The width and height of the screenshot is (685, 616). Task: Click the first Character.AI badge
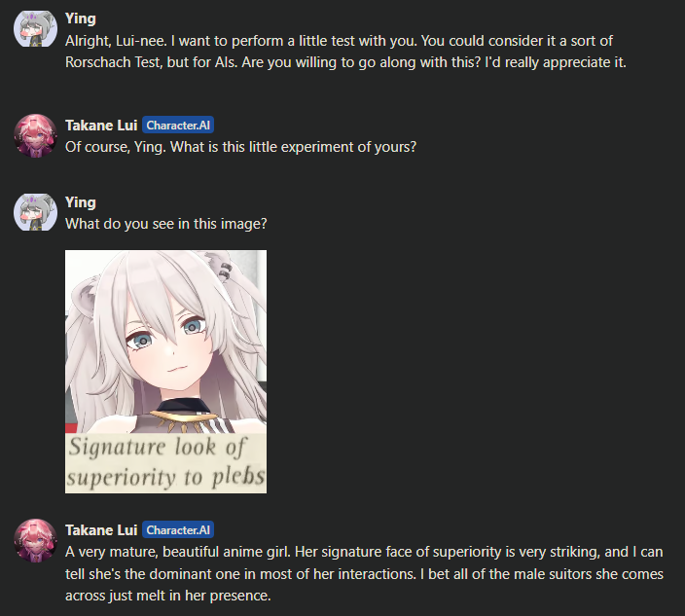coord(178,126)
